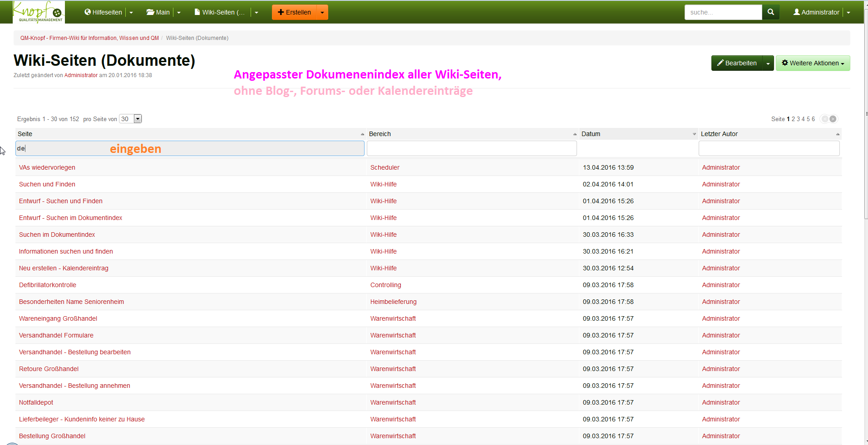Expand the Erstellen button dropdown arrow

[x=322, y=12]
